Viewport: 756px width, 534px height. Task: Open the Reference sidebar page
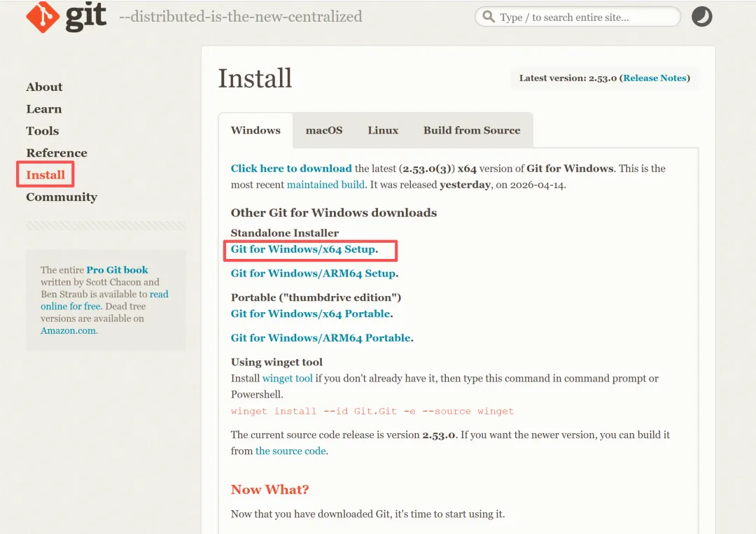pyautogui.click(x=57, y=153)
